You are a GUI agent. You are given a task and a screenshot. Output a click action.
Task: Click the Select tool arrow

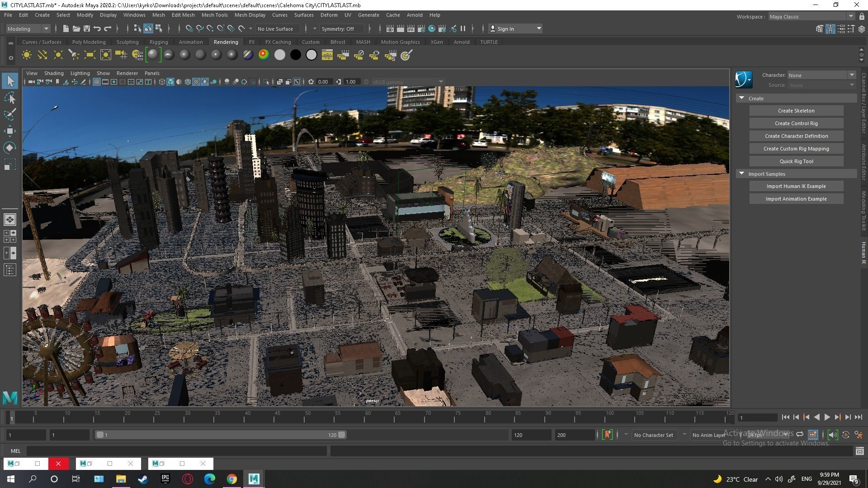(x=10, y=81)
